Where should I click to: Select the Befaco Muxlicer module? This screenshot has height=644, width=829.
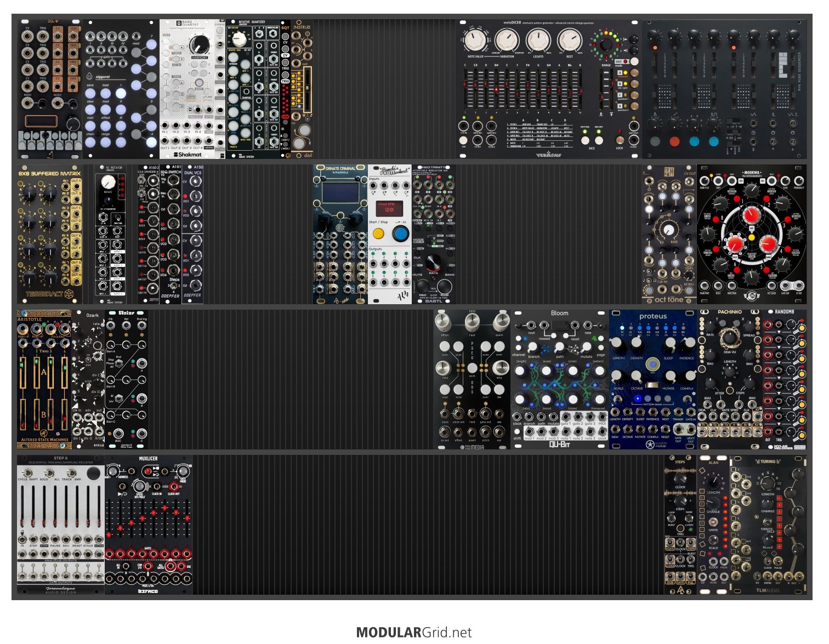(149, 525)
